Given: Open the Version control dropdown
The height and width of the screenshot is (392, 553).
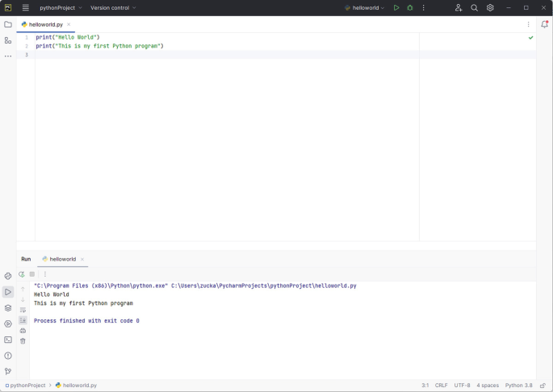Looking at the screenshot, I should [113, 8].
